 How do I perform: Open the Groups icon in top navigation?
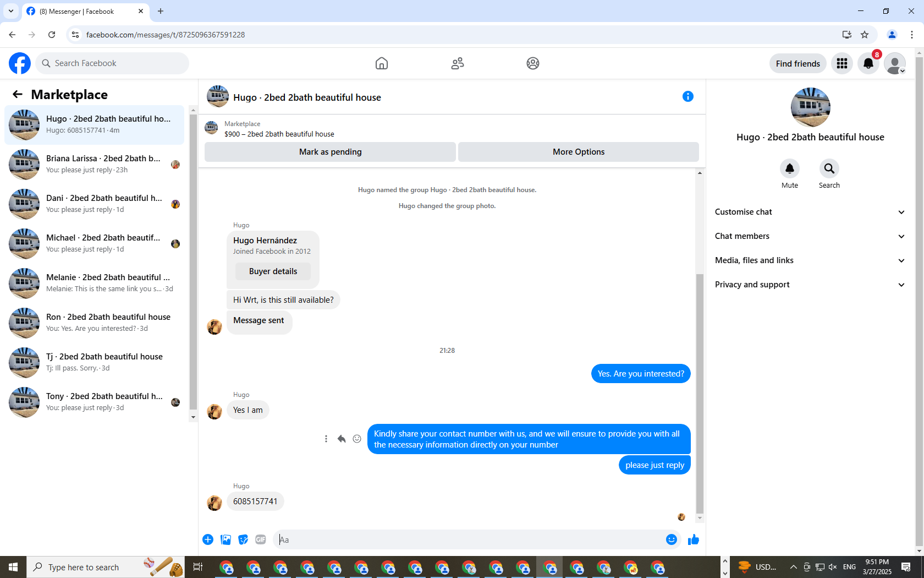coord(533,63)
